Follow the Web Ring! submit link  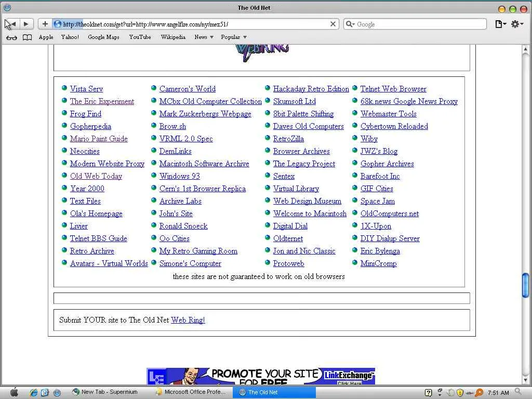(x=188, y=320)
